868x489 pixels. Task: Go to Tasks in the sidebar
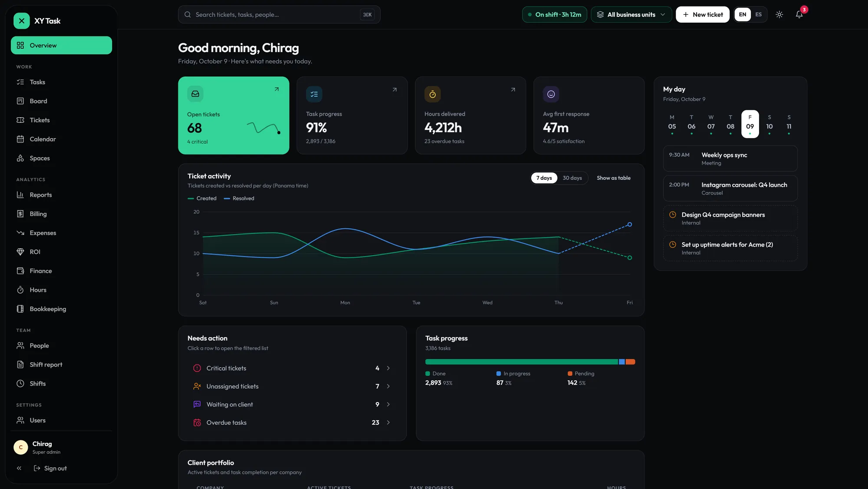(61, 82)
